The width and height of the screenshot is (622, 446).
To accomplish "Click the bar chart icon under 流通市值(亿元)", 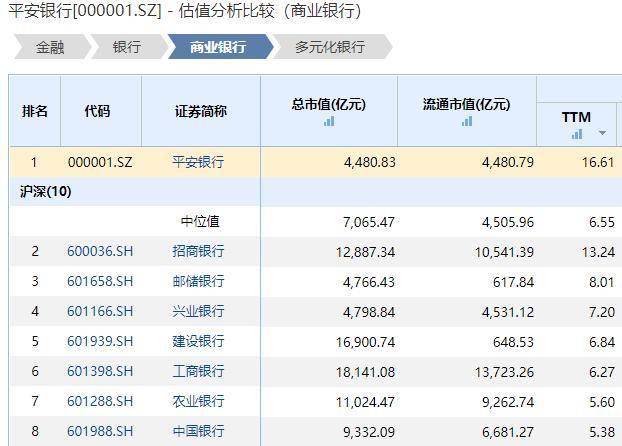I will (x=467, y=121).
